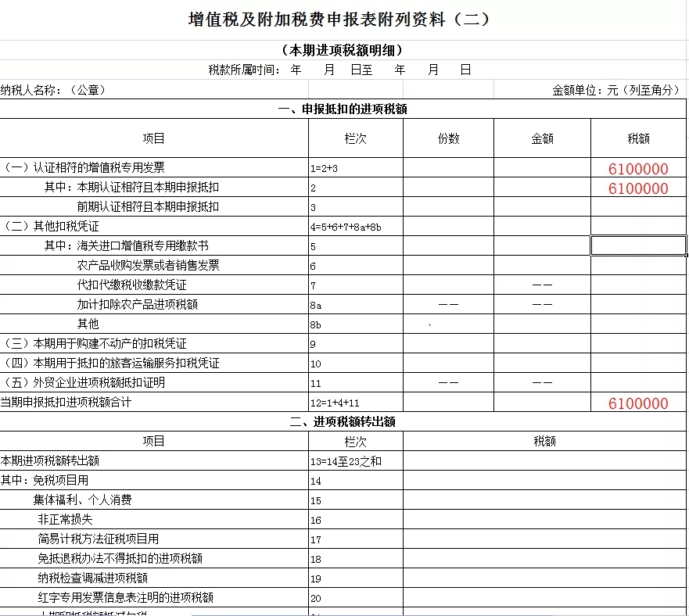Select the 份数 cell for 农产品收购发票或者销售发票

point(447,265)
